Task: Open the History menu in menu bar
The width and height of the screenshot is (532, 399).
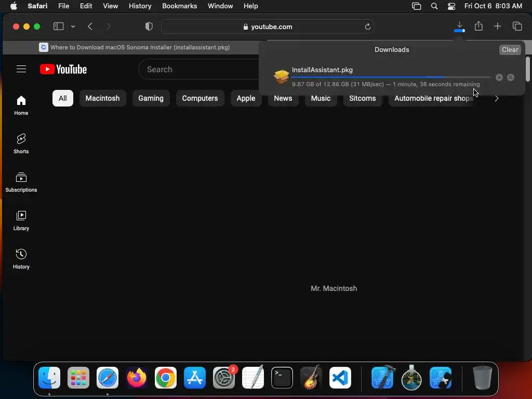Action: coord(140,6)
